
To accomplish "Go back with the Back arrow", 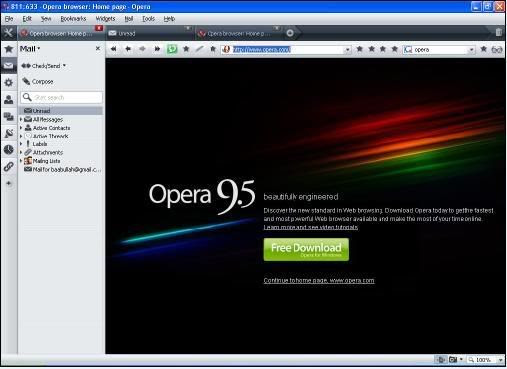I will (x=128, y=49).
